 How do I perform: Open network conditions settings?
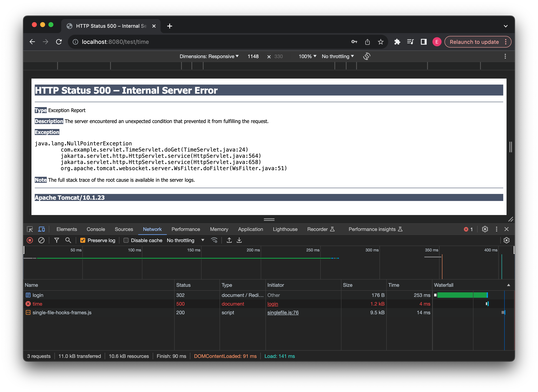pos(214,240)
